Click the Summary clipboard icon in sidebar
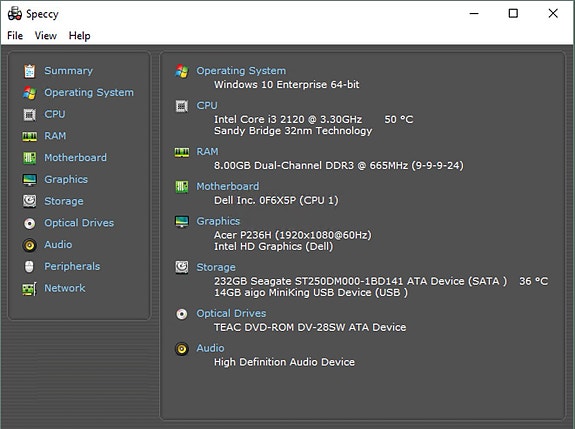The height and width of the screenshot is (429, 575). [x=30, y=71]
